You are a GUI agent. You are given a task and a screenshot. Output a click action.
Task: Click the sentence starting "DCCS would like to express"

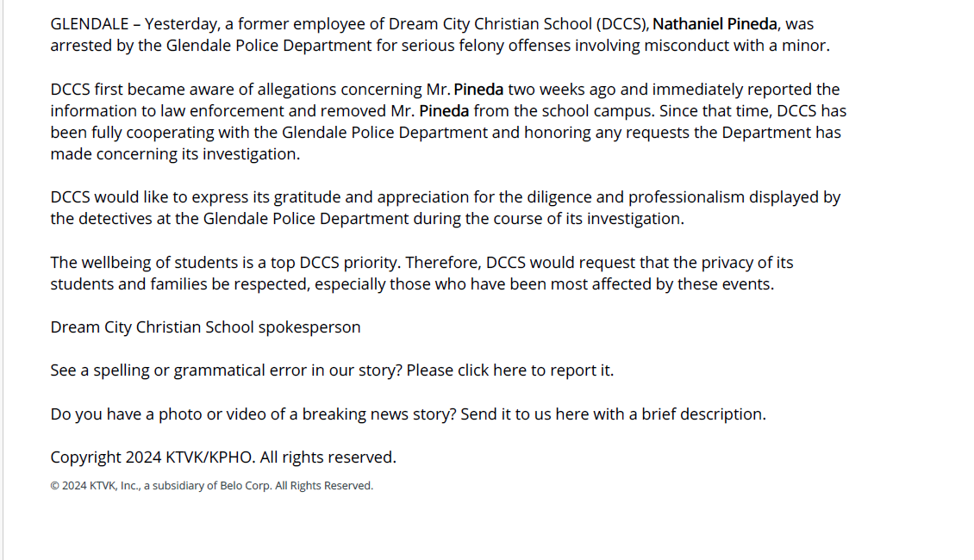click(x=446, y=208)
